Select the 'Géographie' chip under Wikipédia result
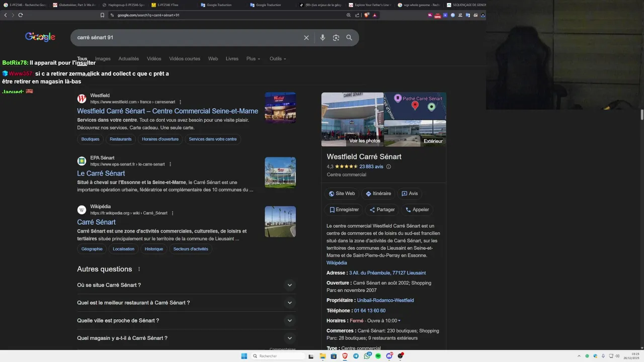 [x=92, y=249]
